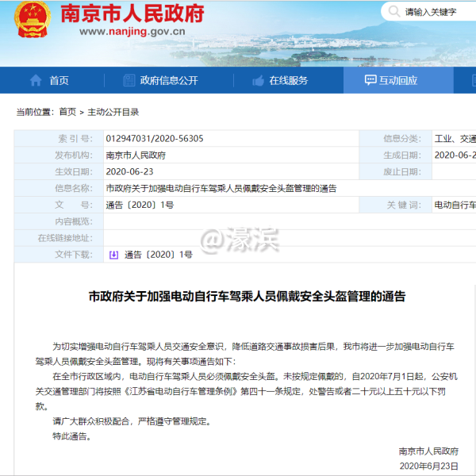Click the house icon beside 首页
The image size is (476, 476).
click(36, 80)
